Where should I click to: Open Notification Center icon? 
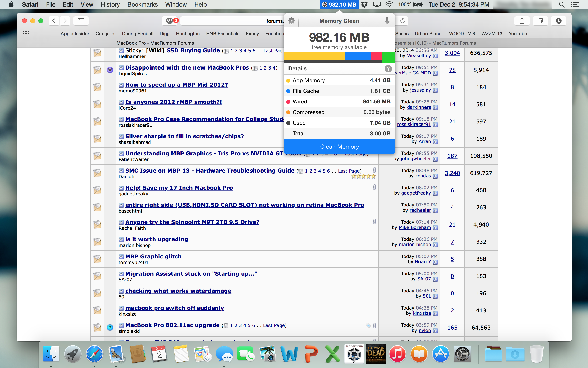(575, 4)
